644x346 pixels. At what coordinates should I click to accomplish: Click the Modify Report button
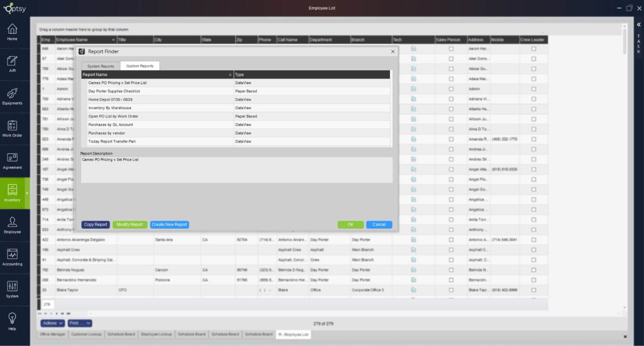[x=130, y=225]
